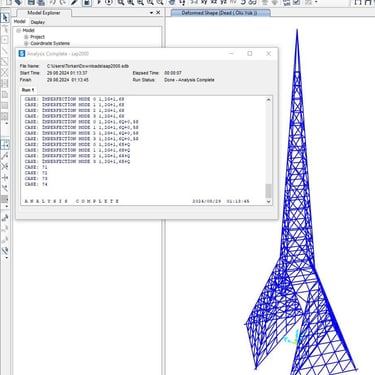
Task: Click the log scrollbar up arrow
Action: [x=268, y=99]
